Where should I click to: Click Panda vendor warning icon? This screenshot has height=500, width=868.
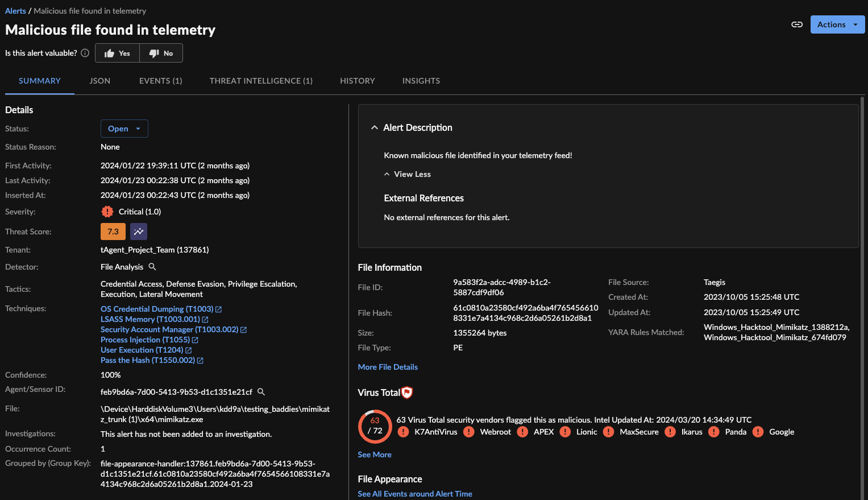pos(714,432)
